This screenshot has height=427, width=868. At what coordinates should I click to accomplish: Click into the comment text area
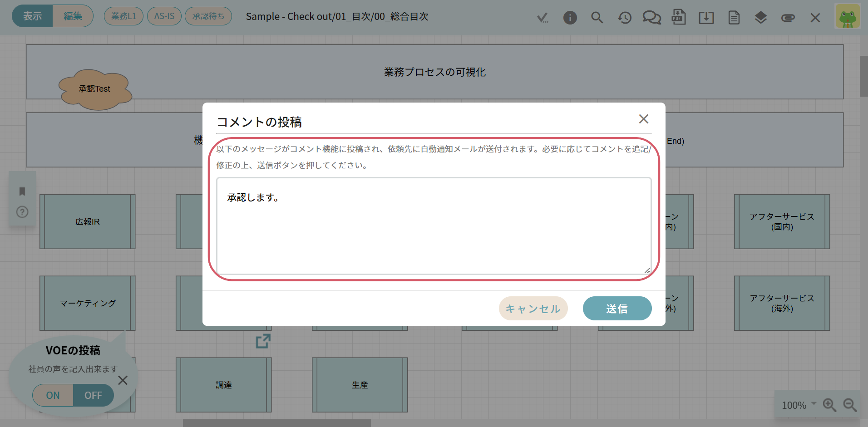pos(434,226)
